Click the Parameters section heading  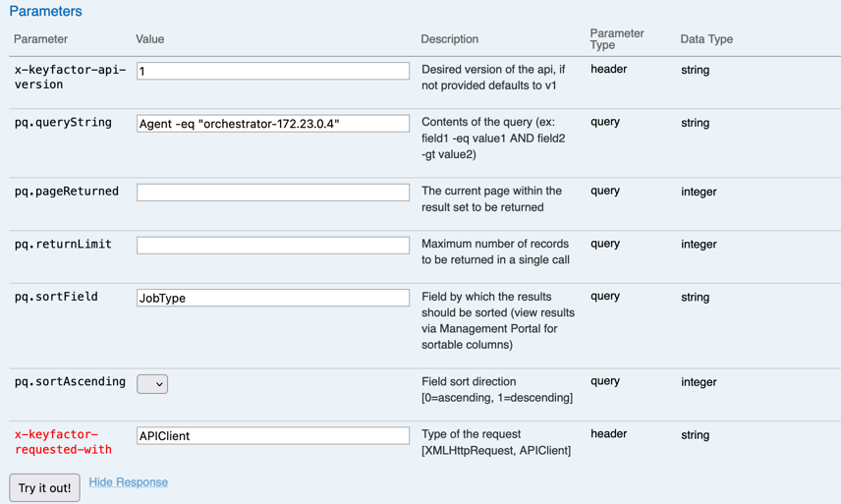(x=45, y=12)
